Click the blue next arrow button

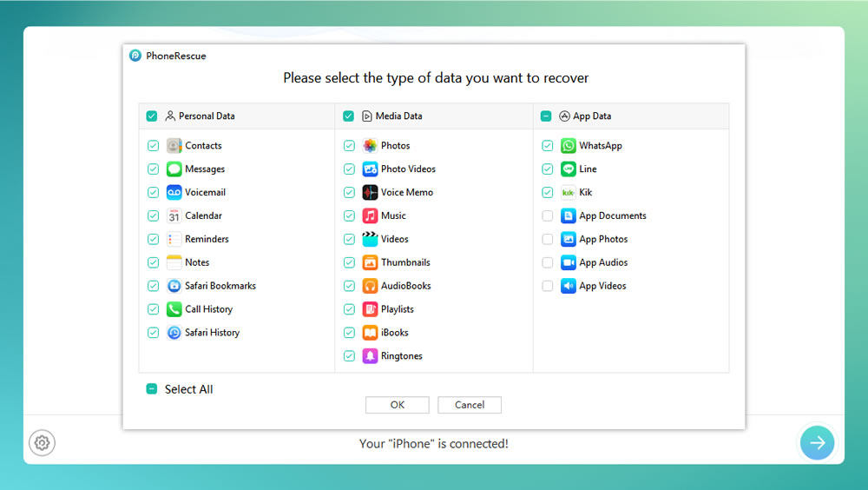click(817, 442)
